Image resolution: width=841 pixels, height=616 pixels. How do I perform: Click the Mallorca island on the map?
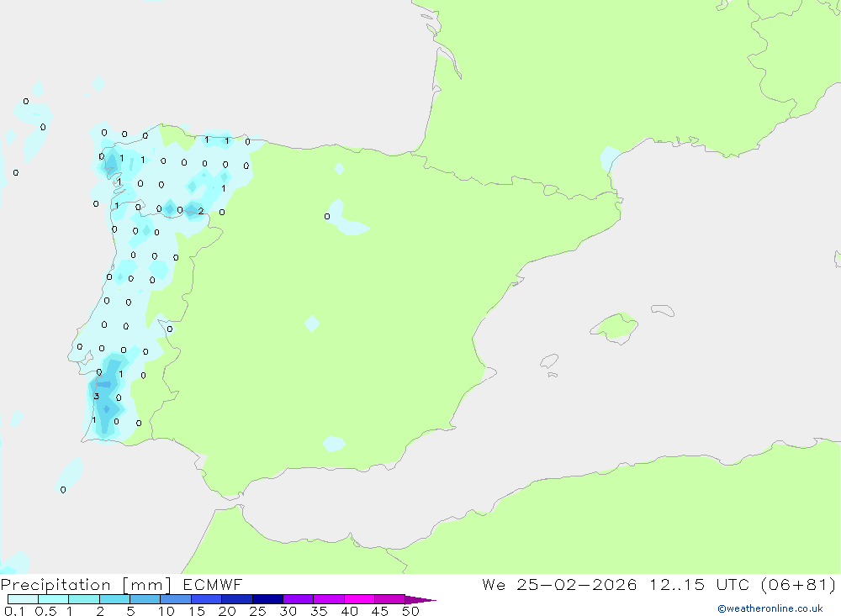pos(615,327)
